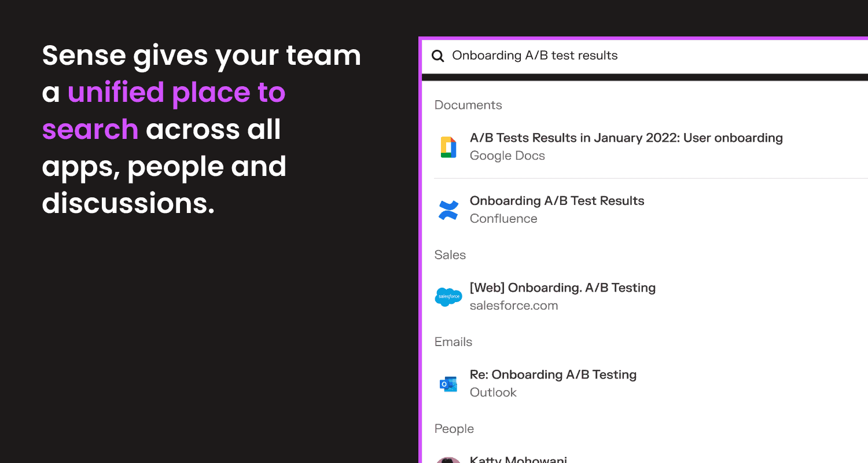Click the Outlook mail icon

(448, 384)
